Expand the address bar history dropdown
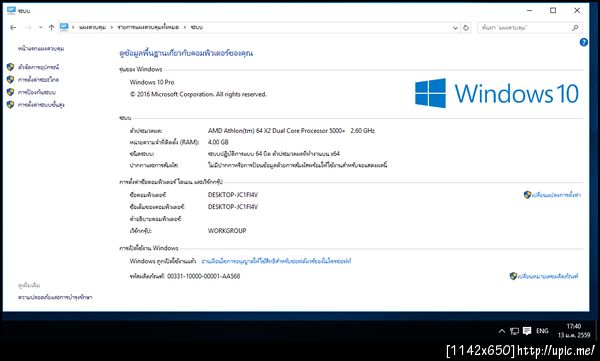This screenshot has height=361, width=600. pos(455,28)
